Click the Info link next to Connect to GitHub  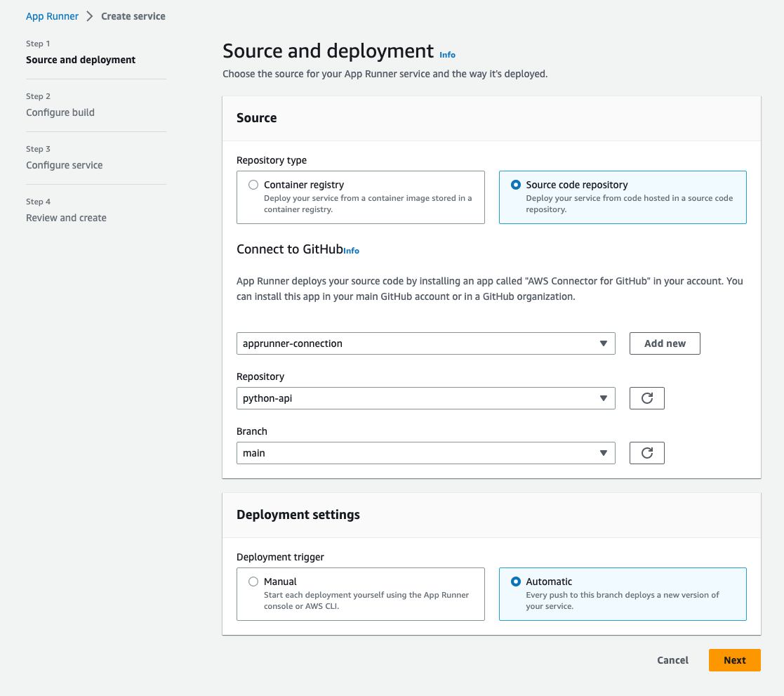351,251
